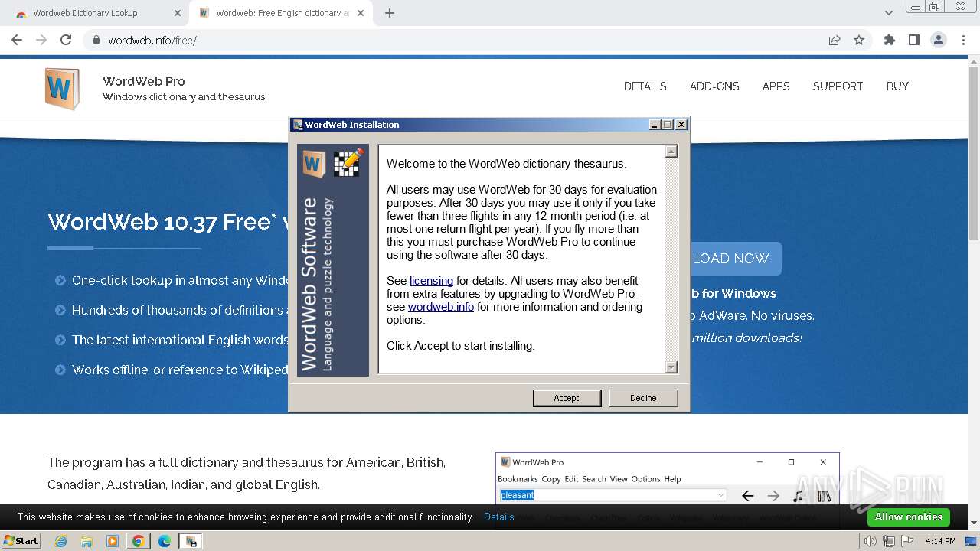The image size is (980, 551).
Task: Click WordWeb Installation title bar icon
Action: (297, 125)
